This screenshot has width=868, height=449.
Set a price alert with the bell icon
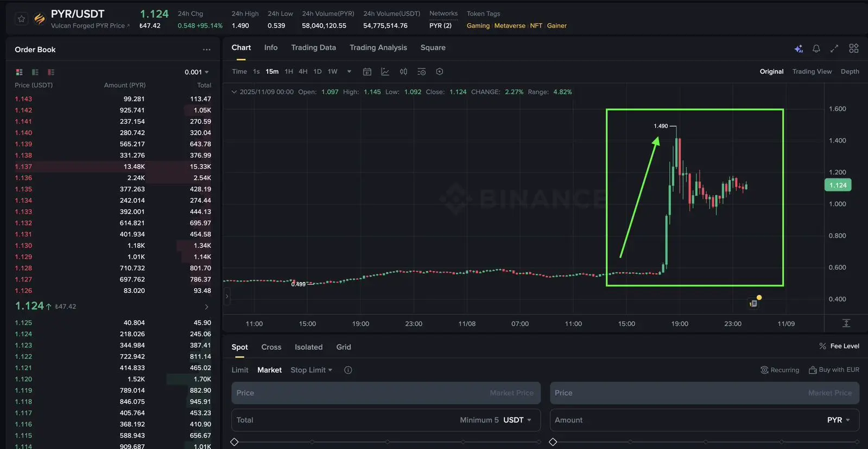coord(816,49)
